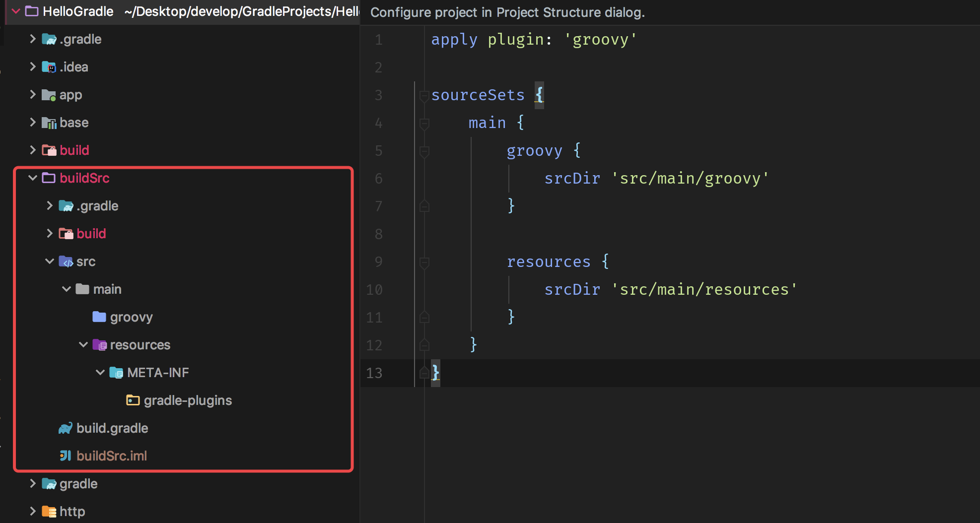Click the 'src/main/resources' string
The image size is (980, 523).
click(704, 289)
